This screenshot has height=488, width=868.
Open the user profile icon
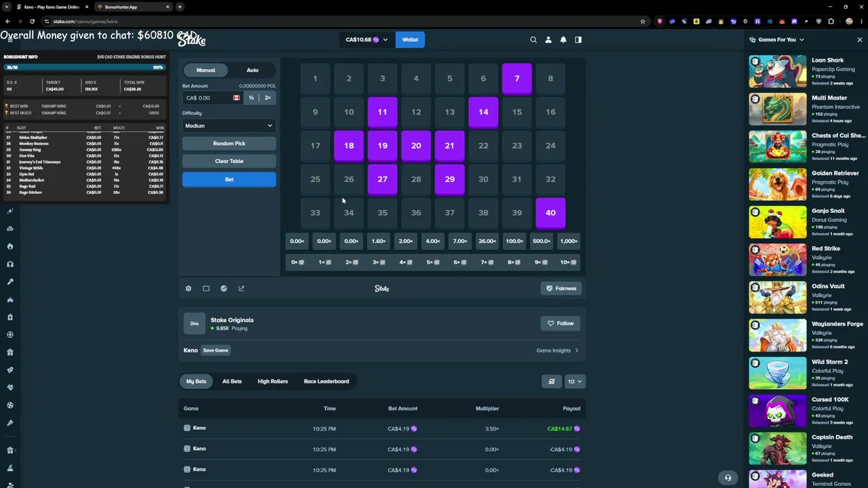pyautogui.click(x=549, y=40)
